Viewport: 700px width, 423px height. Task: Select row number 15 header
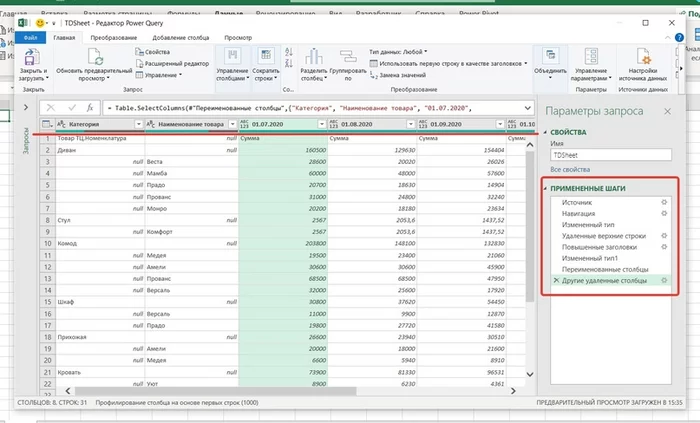coord(47,302)
